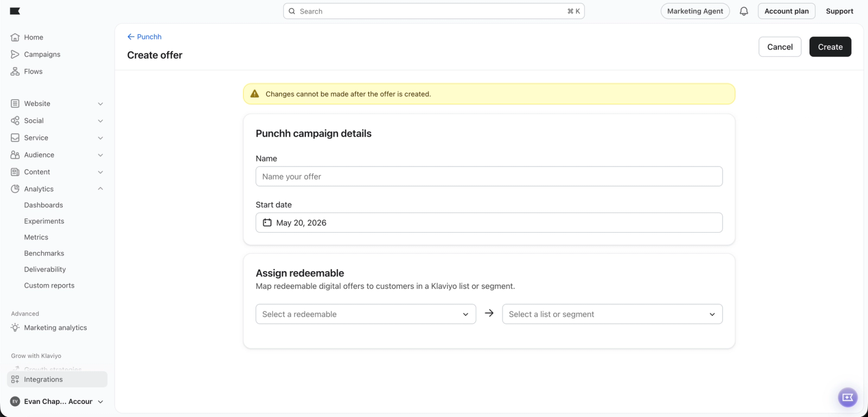
Task: Open Benchmarks under Analytics
Action: (44, 253)
